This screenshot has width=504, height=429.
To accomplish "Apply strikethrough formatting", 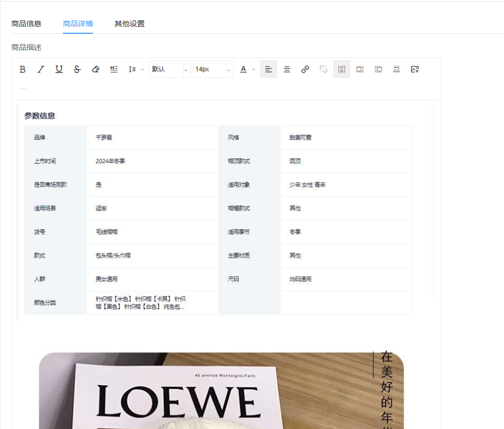I will tap(77, 69).
